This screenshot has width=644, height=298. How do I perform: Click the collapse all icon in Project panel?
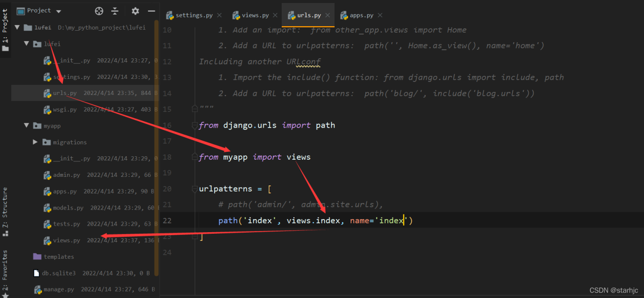(x=115, y=11)
